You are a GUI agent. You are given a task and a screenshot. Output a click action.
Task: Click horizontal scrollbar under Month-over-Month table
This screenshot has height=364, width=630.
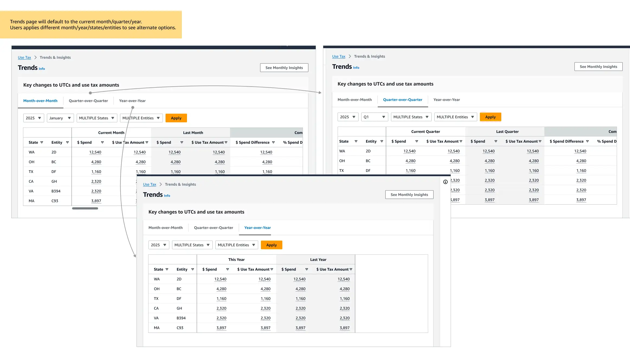tap(85, 208)
